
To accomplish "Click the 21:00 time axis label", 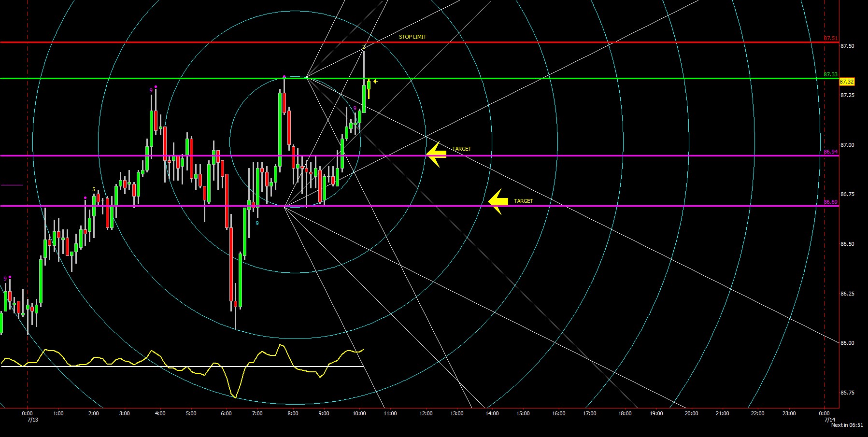I will 722,413.
